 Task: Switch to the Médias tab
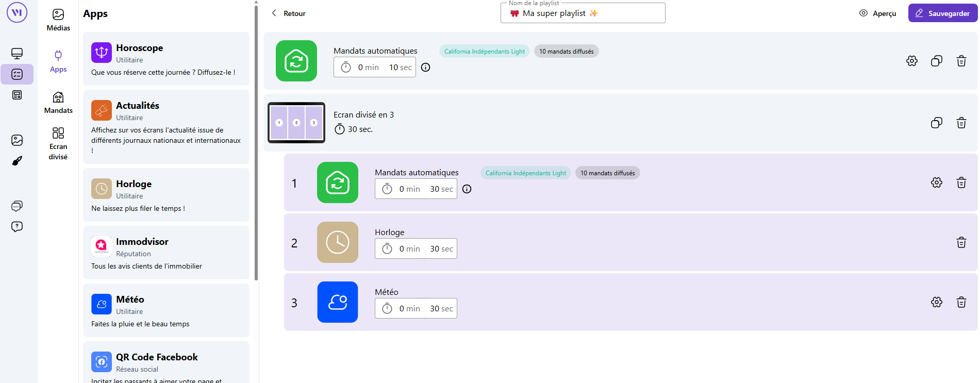pos(58,20)
